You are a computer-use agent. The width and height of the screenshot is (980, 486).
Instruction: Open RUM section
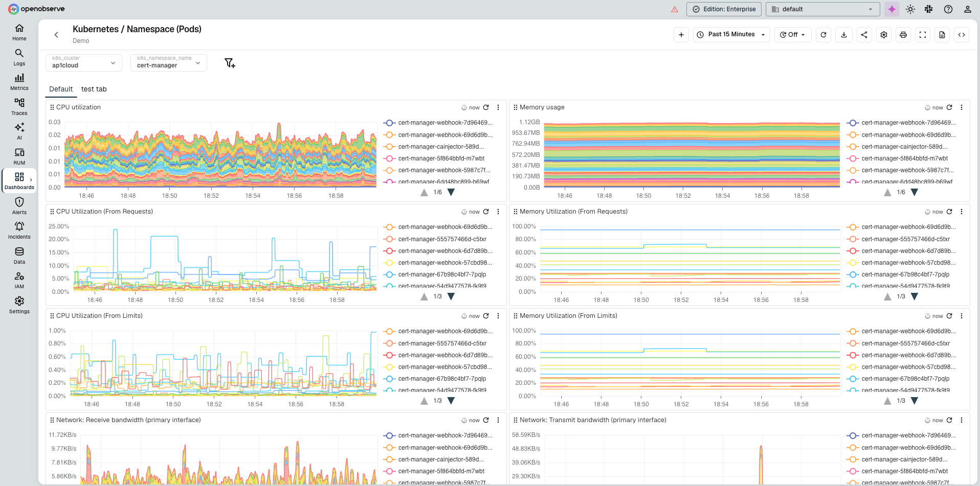[x=19, y=156]
